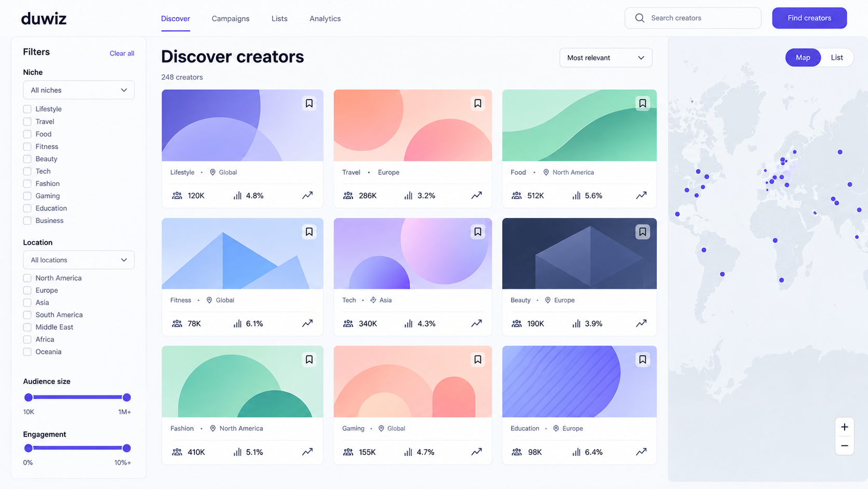Check the South America location filter
868x489 pixels.
[x=27, y=315]
